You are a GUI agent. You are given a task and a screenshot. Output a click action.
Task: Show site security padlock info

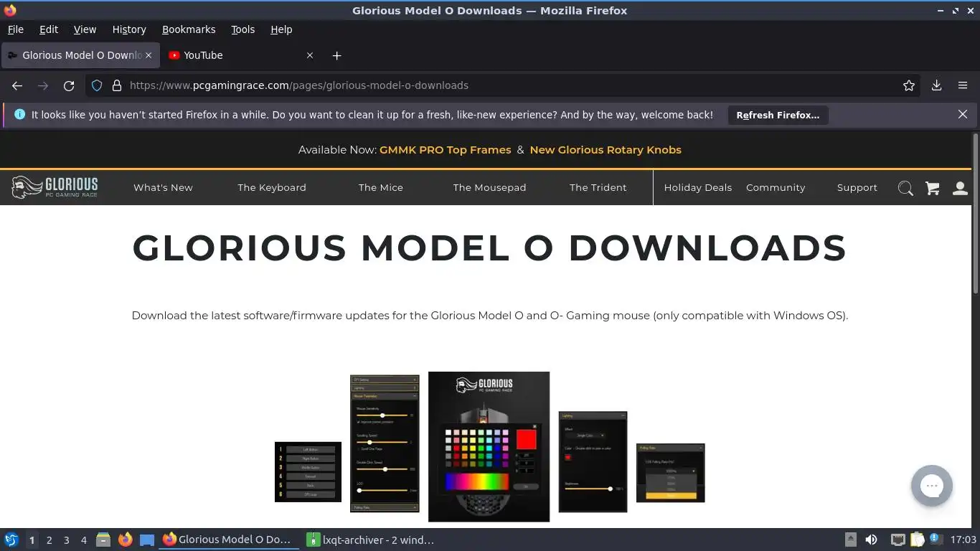(117, 85)
